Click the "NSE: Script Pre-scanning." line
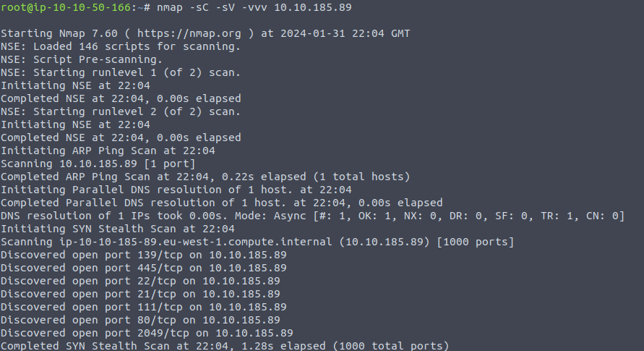Image resolution: width=644 pixels, height=351 pixels. [x=81, y=60]
